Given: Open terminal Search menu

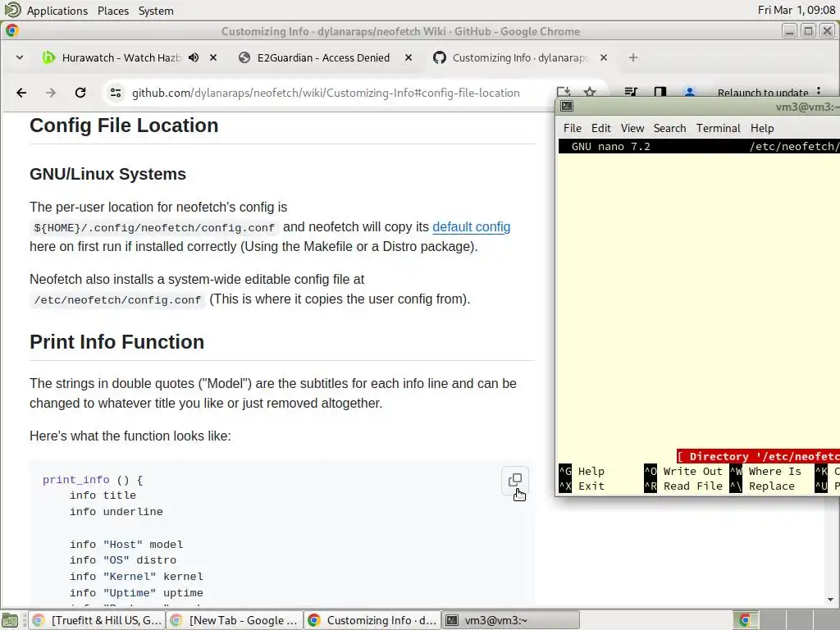Looking at the screenshot, I should tap(669, 128).
